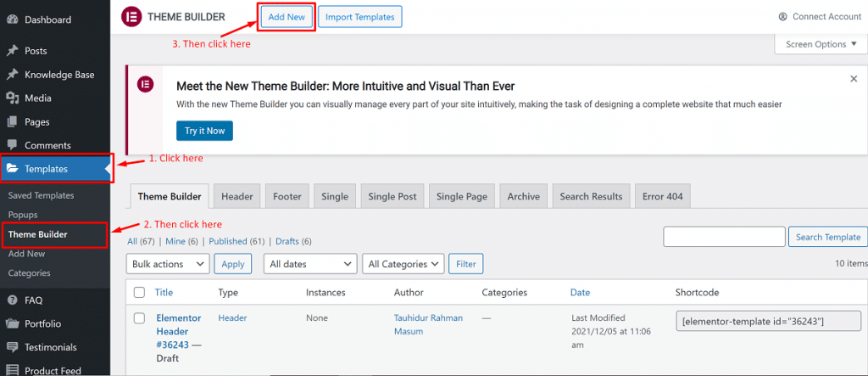Switch to the Header tab

tap(237, 196)
